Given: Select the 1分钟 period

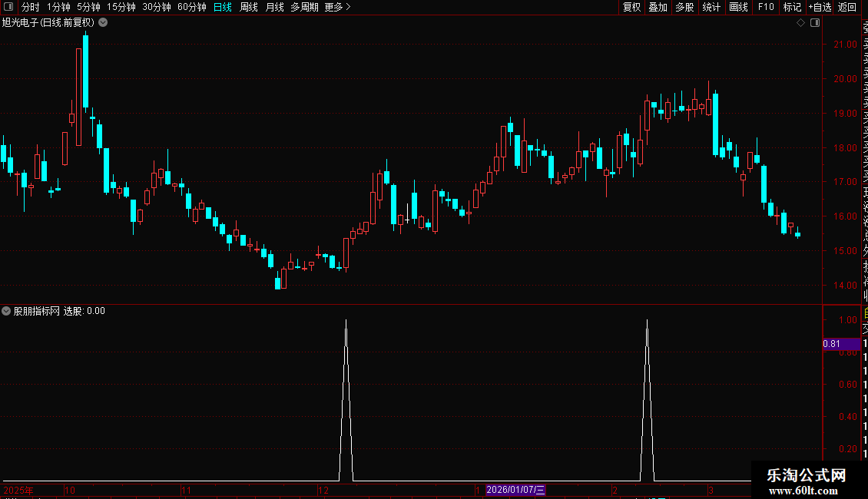Looking at the screenshot, I should click(x=58, y=7).
